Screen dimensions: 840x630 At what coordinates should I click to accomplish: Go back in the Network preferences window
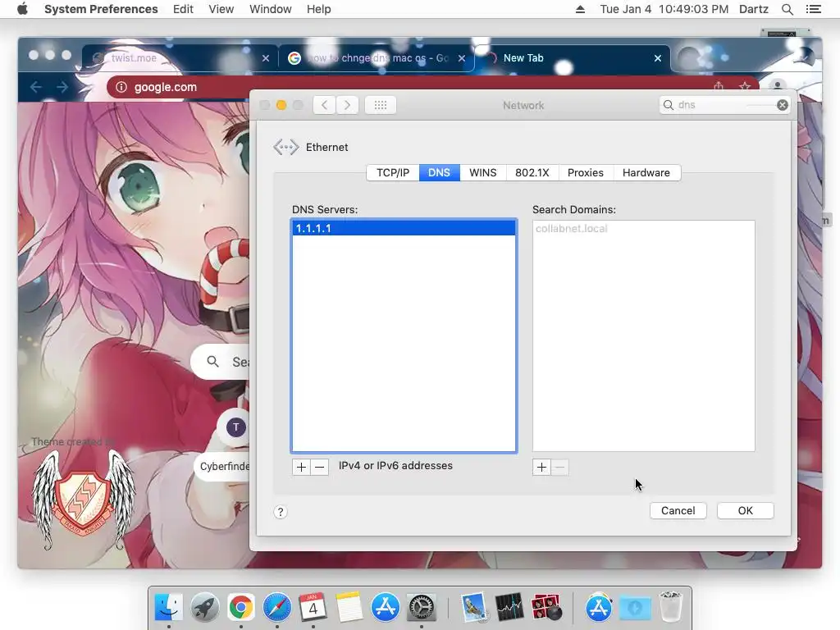(x=324, y=105)
